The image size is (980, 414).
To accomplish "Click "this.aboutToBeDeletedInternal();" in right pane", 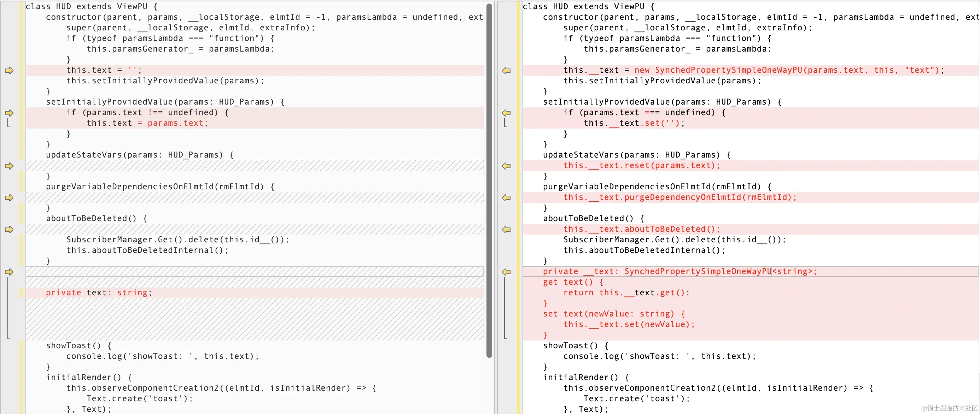I will (x=644, y=250).
